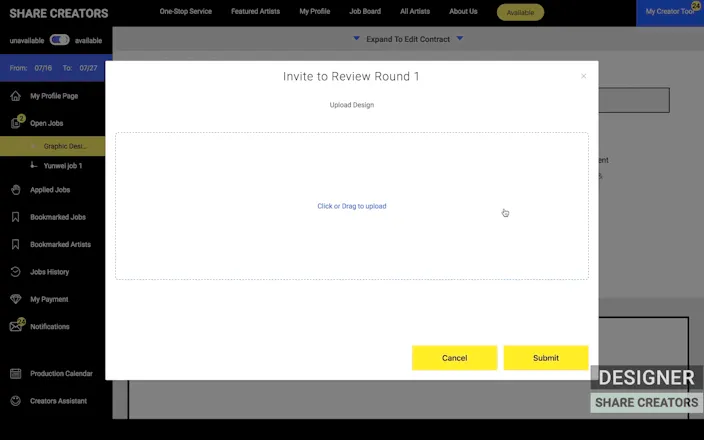Click inside the dashed upload area
704x440 pixels.
coord(352,206)
